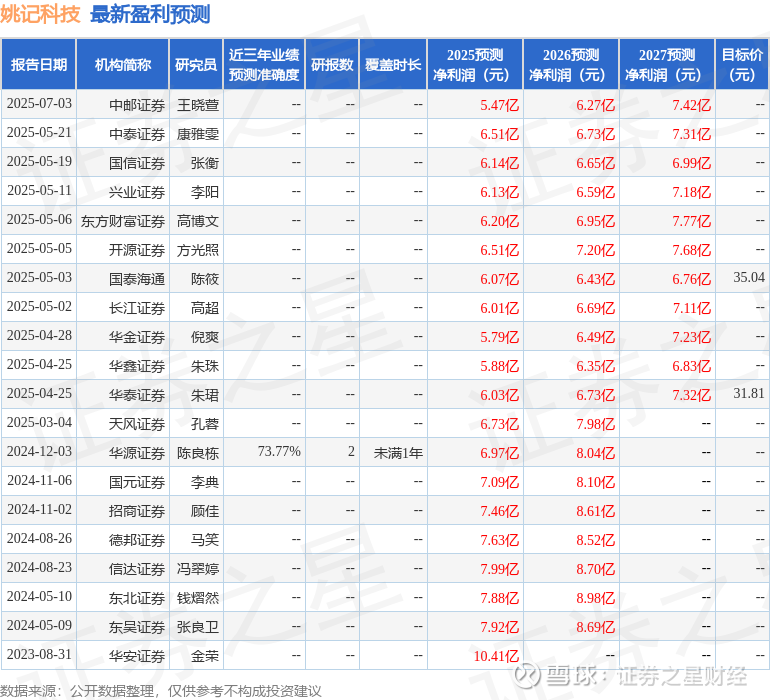Click accuracy value 73.77%
770x700 pixels.
(x=279, y=451)
